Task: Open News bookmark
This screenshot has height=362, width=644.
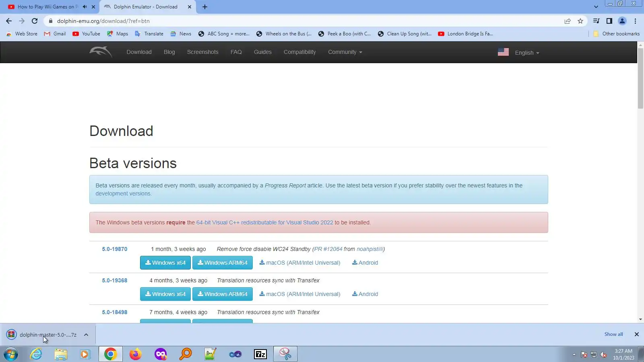Action: click(x=181, y=34)
